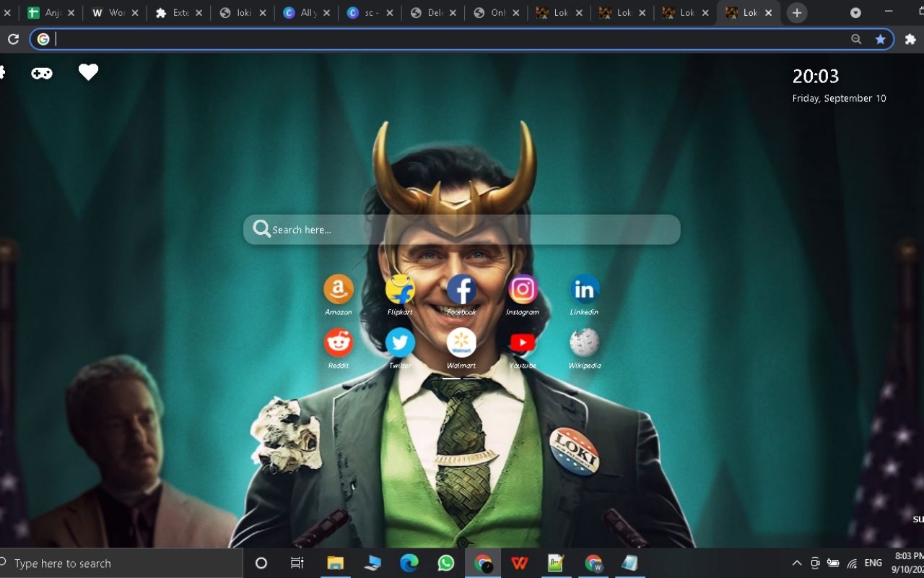Click the gamepad games icon
The image size is (924, 578).
[x=41, y=73]
